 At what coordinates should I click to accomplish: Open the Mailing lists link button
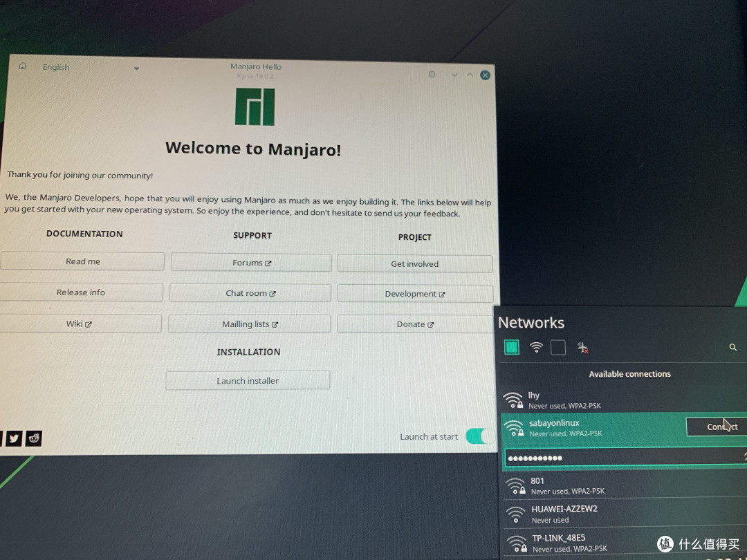click(x=249, y=324)
